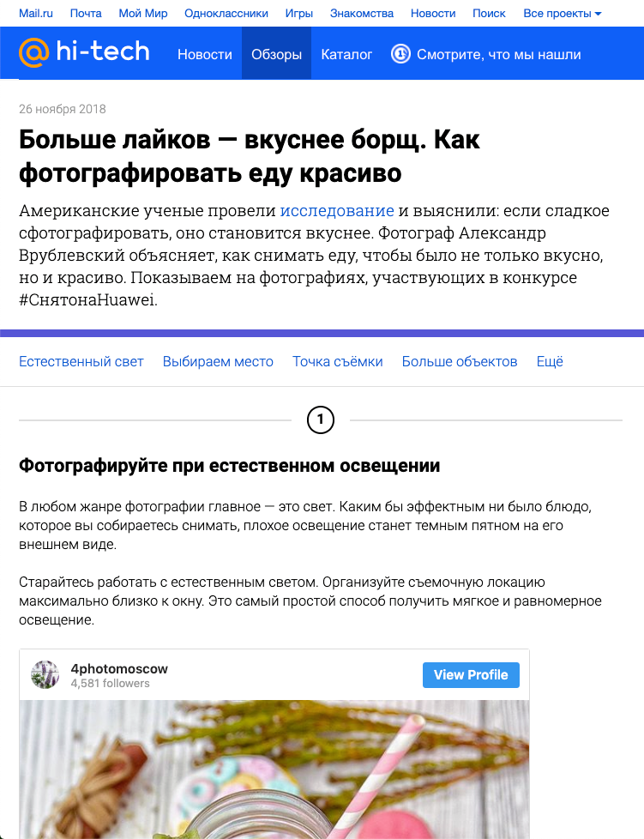Click the coin icon beside Смотрите
Screen dimensions: 644x839
point(400,54)
